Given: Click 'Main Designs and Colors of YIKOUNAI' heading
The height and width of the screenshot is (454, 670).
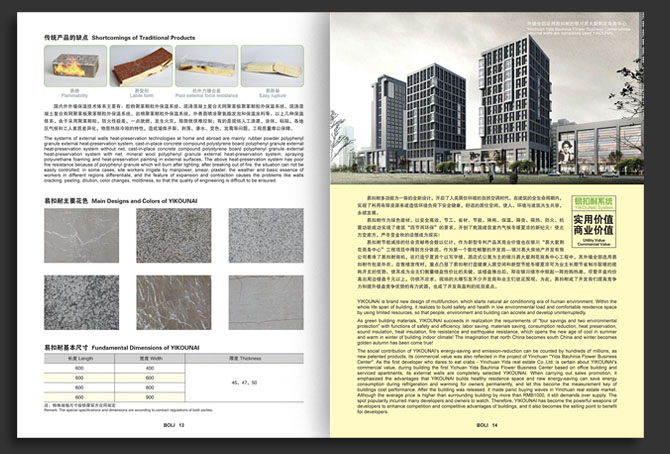Looking at the screenshot, I should pyautogui.click(x=144, y=201).
